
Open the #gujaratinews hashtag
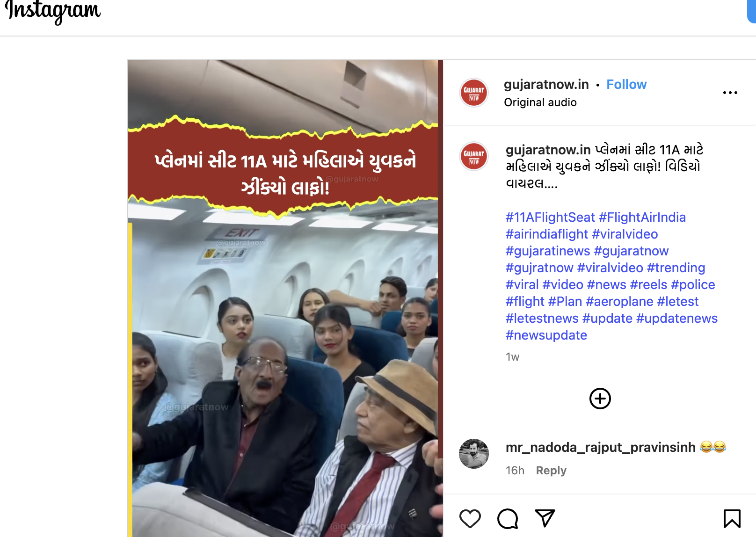click(x=548, y=251)
